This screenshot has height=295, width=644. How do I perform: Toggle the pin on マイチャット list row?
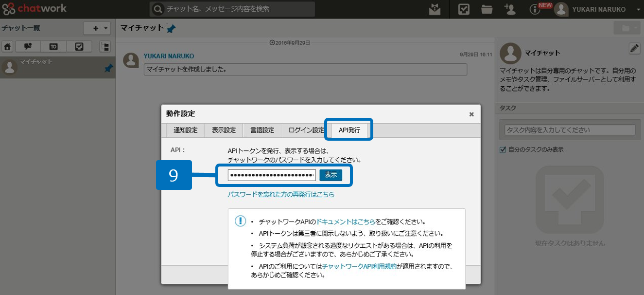(x=108, y=70)
